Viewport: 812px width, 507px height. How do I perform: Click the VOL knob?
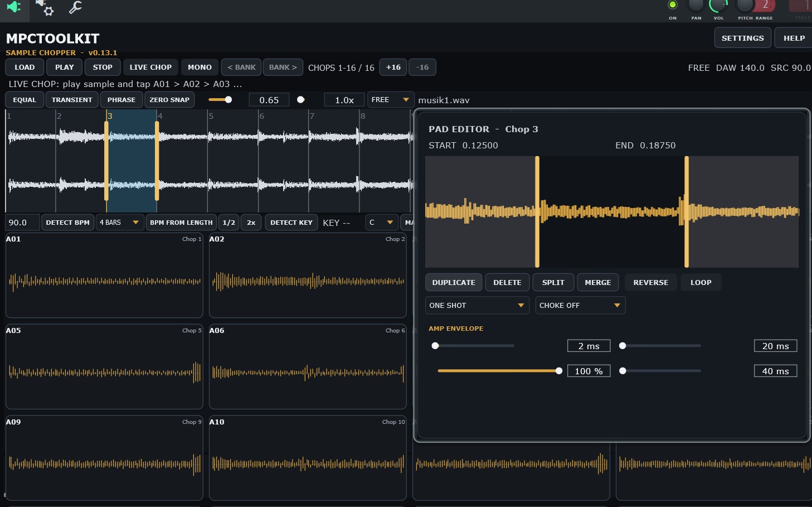point(718,6)
